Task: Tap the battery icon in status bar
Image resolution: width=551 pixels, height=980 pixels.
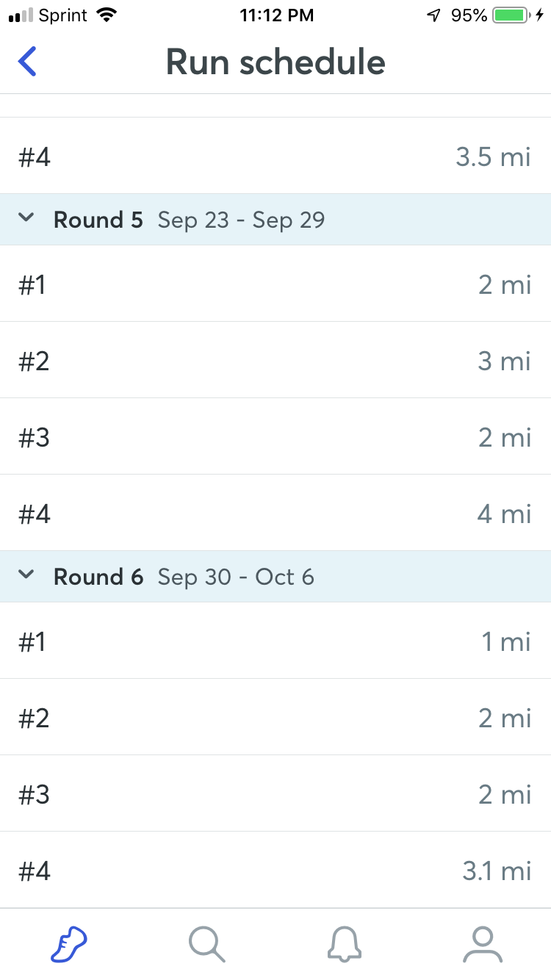Action: 511,15
